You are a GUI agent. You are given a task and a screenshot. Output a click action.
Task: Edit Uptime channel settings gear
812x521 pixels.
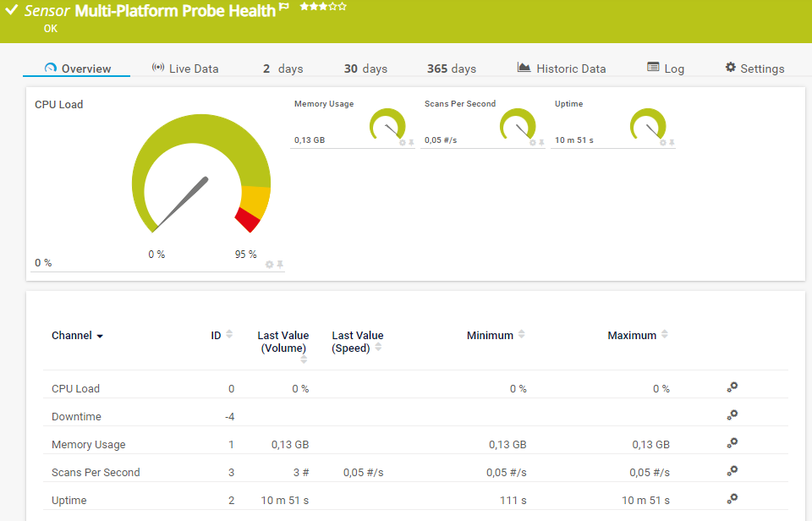[x=732, y=499]
